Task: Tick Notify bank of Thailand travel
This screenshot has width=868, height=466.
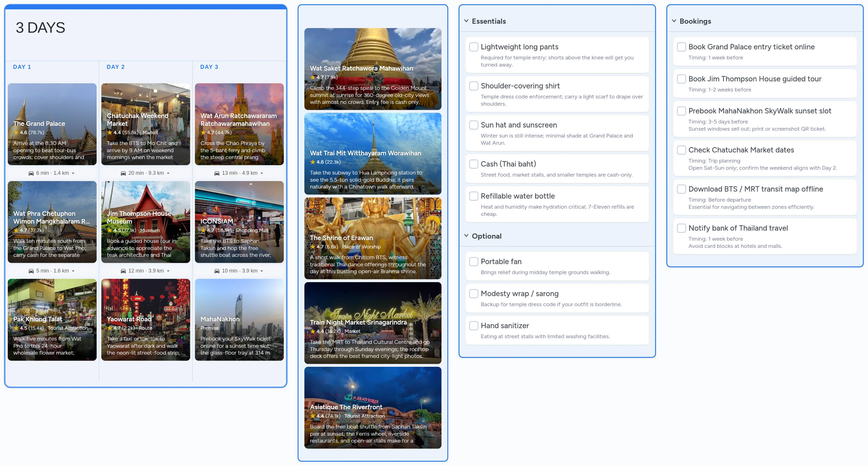Action: coord(681,228)
